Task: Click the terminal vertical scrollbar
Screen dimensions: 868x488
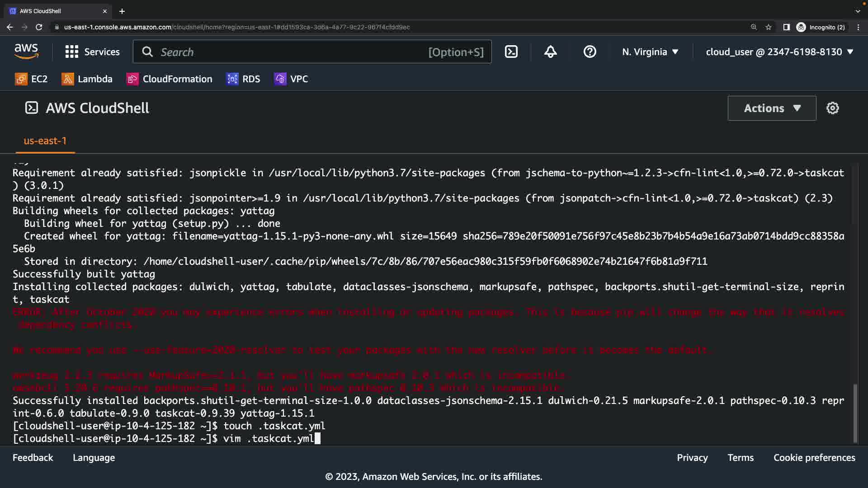Action: (x=855, y=412)
